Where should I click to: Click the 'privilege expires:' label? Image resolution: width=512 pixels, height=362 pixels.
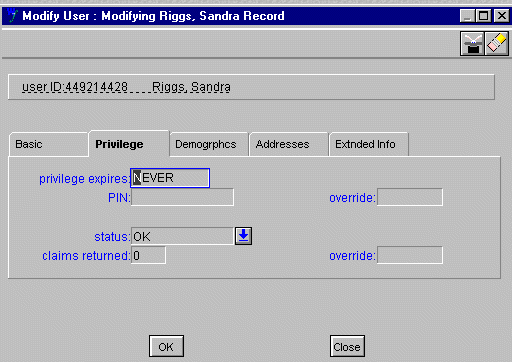coord(84,179)
